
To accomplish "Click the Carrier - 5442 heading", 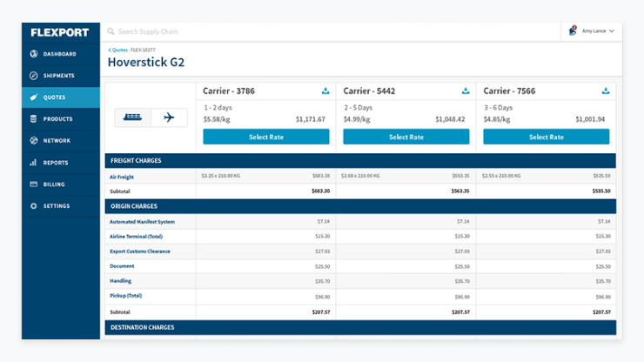I will pos(369,91).
